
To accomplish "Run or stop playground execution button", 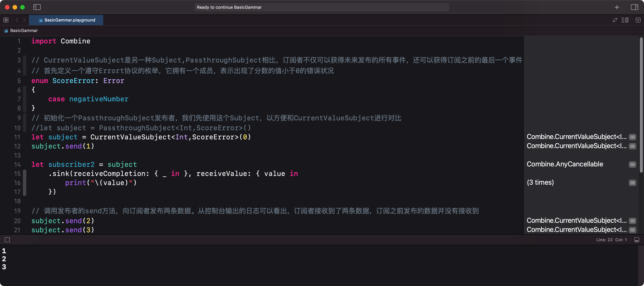I will (7, 240).
